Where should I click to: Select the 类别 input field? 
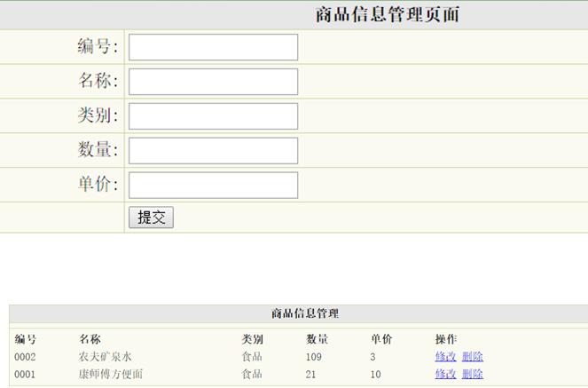[213, 116]
